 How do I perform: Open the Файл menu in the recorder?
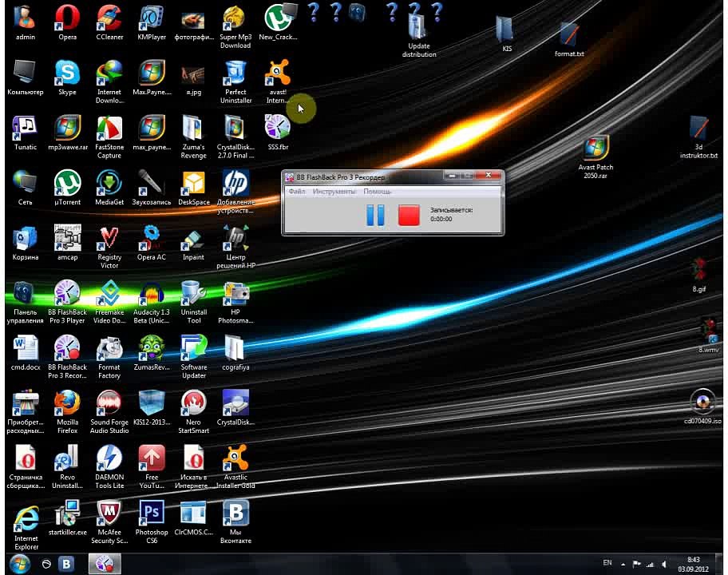297,192
